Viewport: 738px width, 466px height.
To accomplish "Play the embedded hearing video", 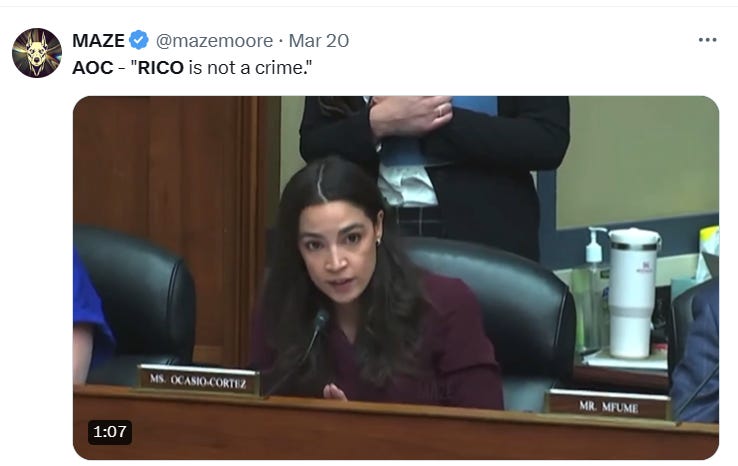I will [x=396, y=278].
